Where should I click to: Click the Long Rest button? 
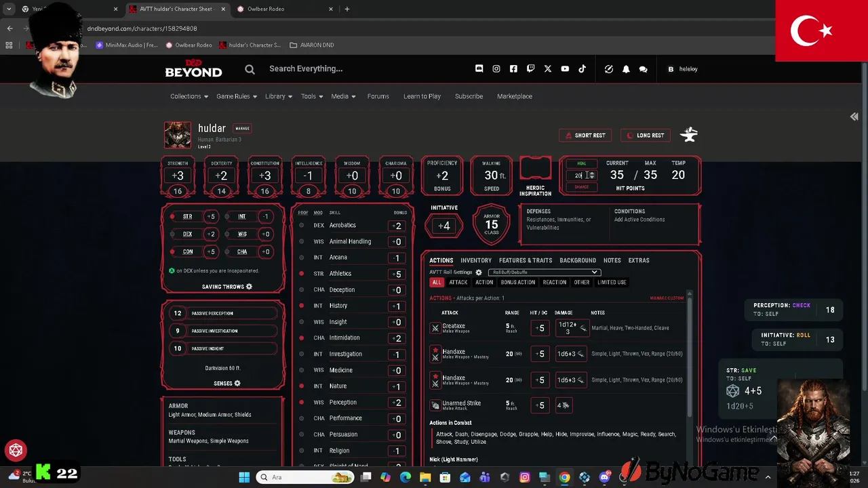(645, 136)
